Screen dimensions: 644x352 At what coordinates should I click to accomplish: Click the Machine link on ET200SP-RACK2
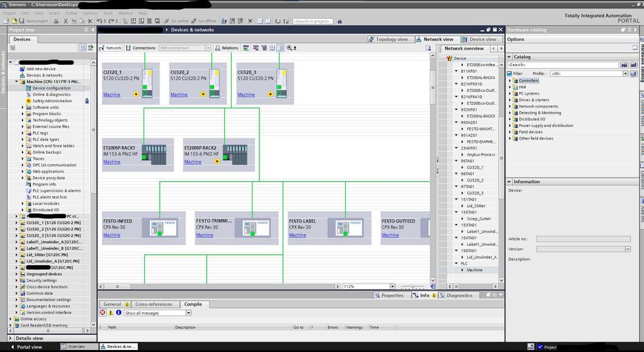[x=193, y=162]
